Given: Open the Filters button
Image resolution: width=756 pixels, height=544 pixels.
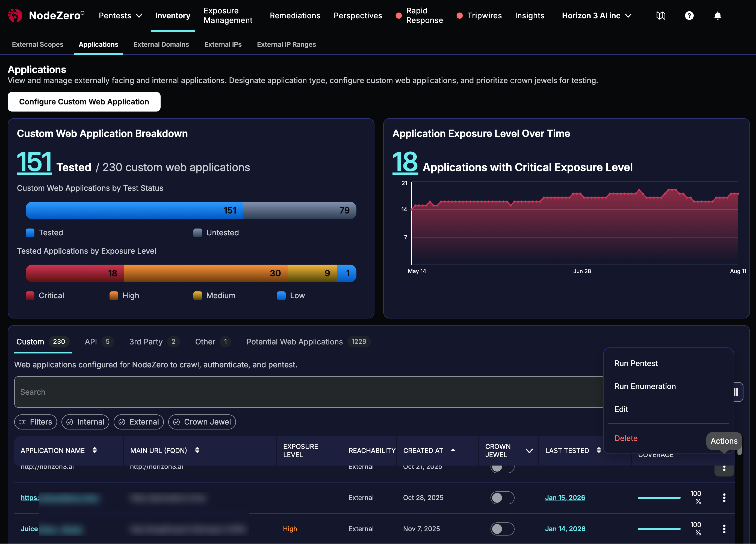Looking at the screenshot, I should [36, 422].
